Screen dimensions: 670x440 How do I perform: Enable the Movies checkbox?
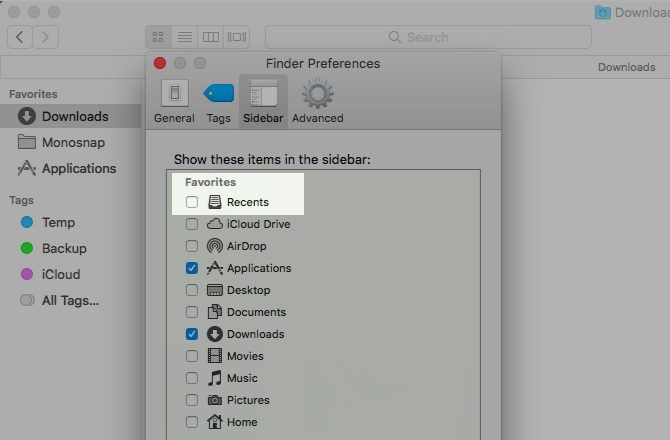click(x=192, y=356)
